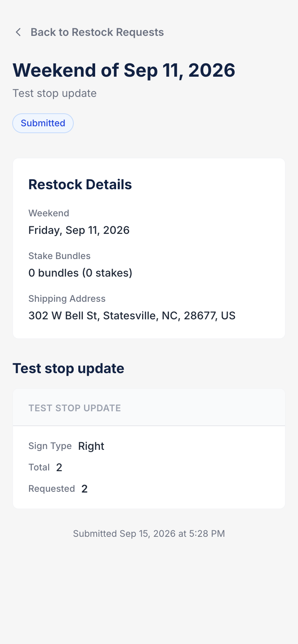Click the Test stop update subtitle text
This screenshot has height=644, width=298.
[55, 93]
